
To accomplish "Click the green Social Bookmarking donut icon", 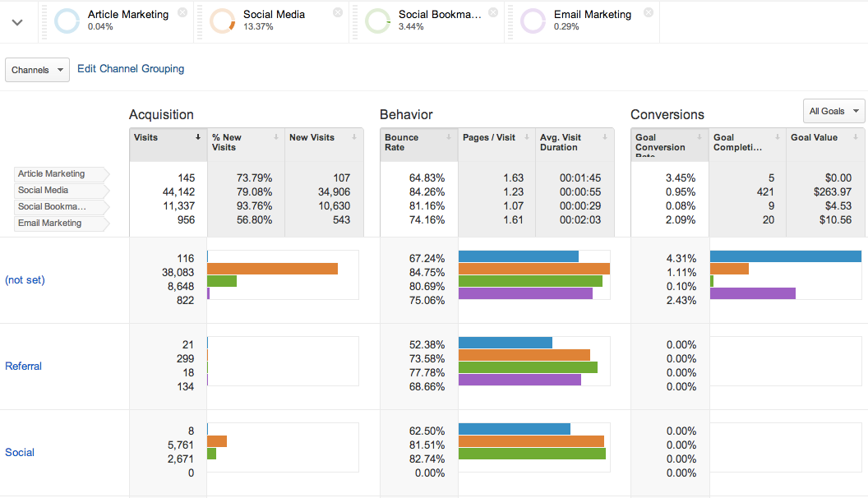I will [x=378, y=21].
